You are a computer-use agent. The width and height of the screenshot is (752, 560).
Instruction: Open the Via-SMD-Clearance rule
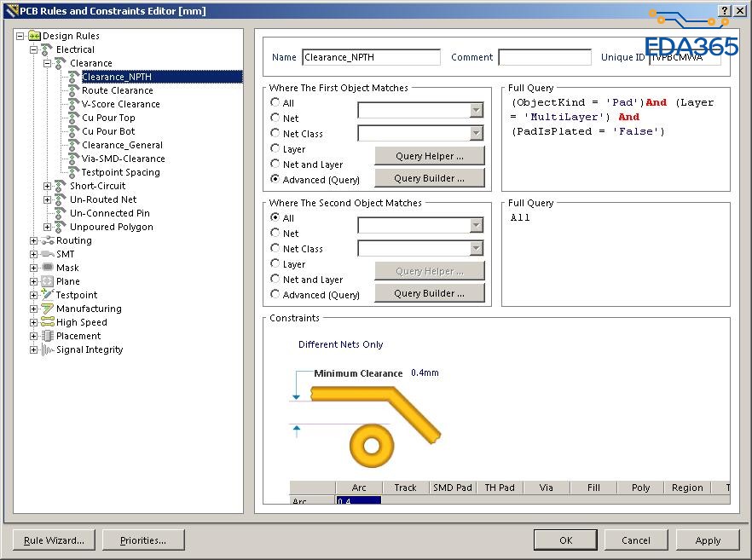tap(123, 159)
